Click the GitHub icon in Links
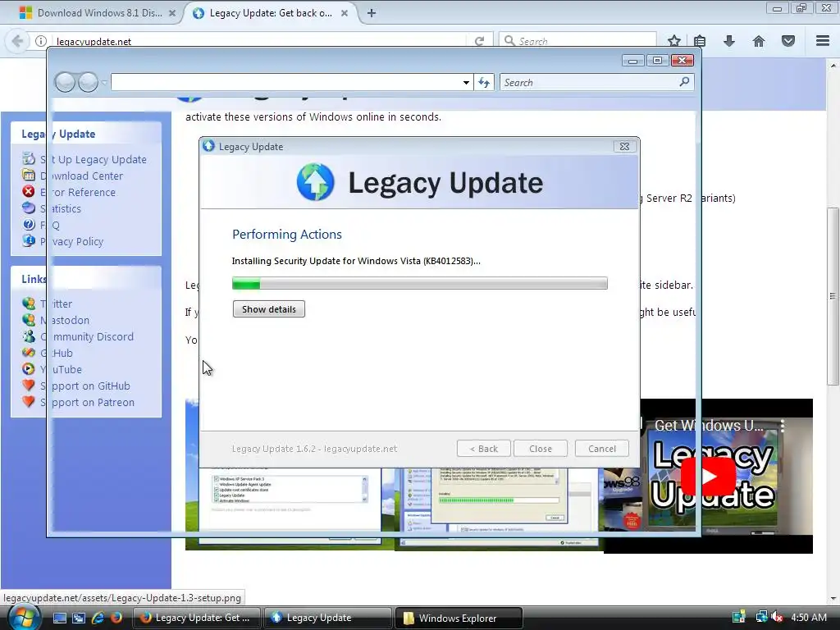Image resolution: width=840 pixels, height=630 pixels. (x=29, y=353)
